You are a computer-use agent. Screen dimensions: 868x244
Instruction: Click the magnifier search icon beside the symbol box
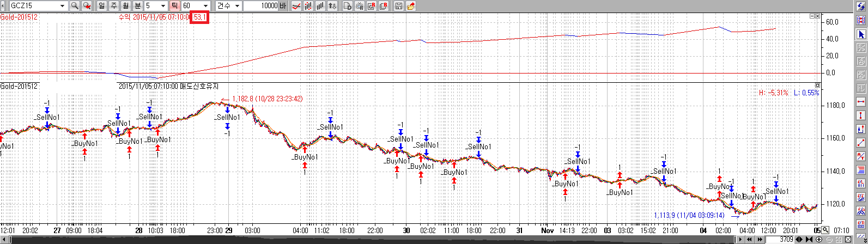(x=75, y=6)
